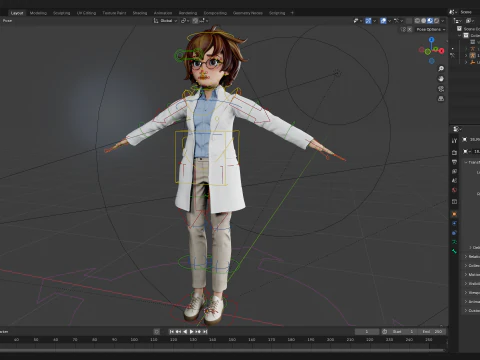Toggle X-ray view button

pyautogui.click(x=409, y=21)
